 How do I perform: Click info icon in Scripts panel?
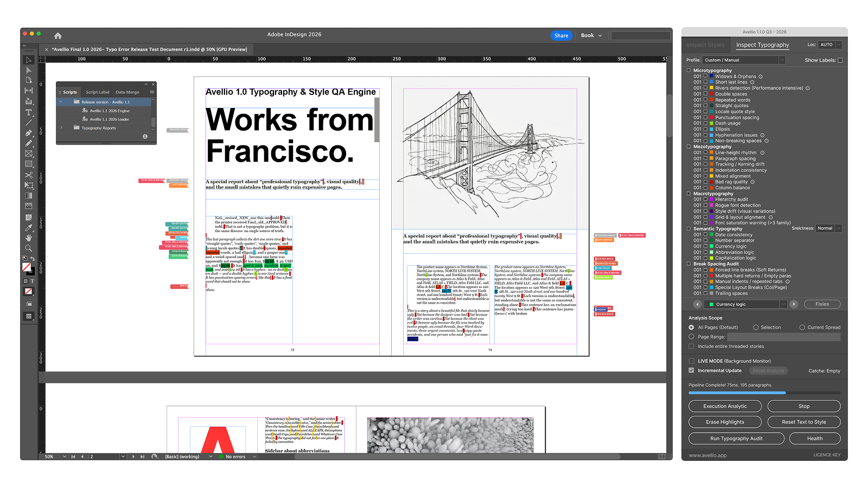click(145, 136)
